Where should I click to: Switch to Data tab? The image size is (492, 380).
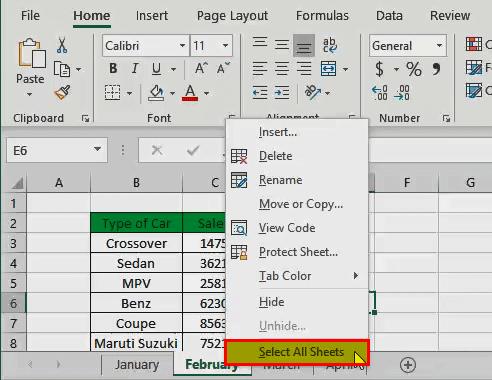coord(389,16)
